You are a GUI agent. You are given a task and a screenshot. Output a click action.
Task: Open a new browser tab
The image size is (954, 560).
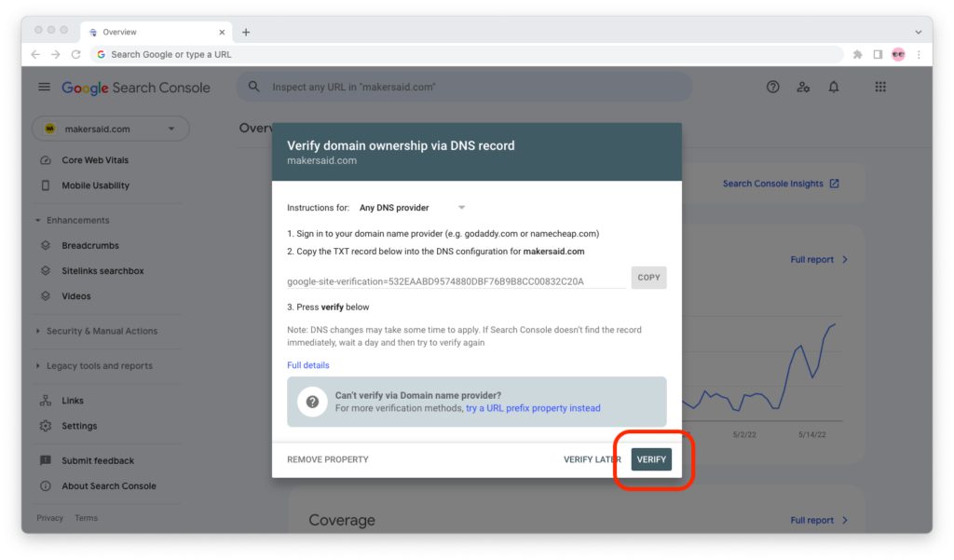click(246, 32)
